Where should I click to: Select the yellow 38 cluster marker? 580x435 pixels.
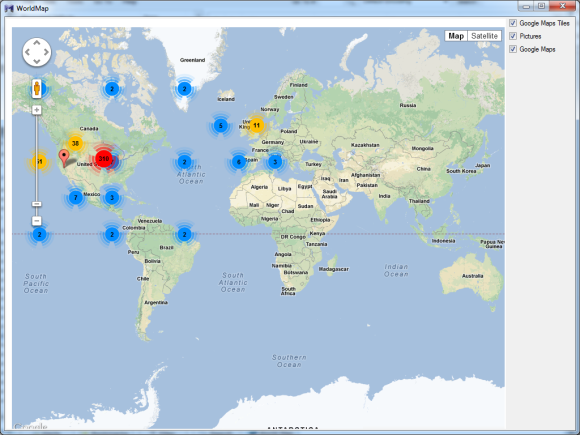click(75, 144)
